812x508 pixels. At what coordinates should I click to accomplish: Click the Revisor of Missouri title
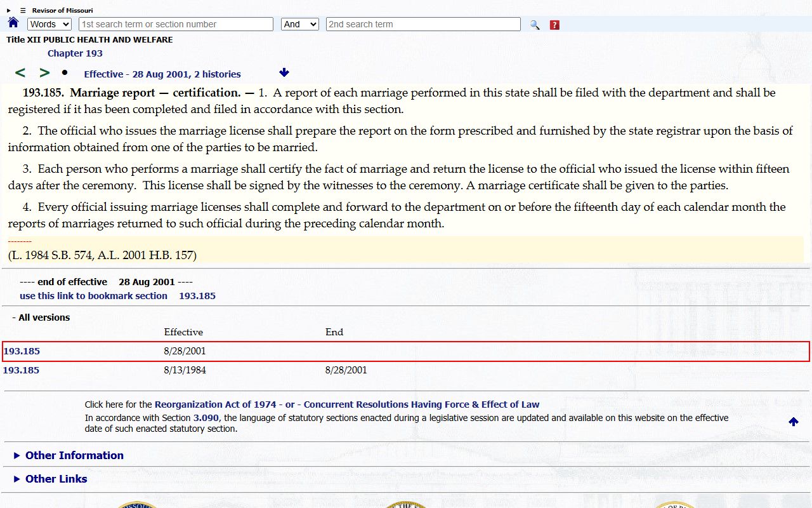(62, 10)
